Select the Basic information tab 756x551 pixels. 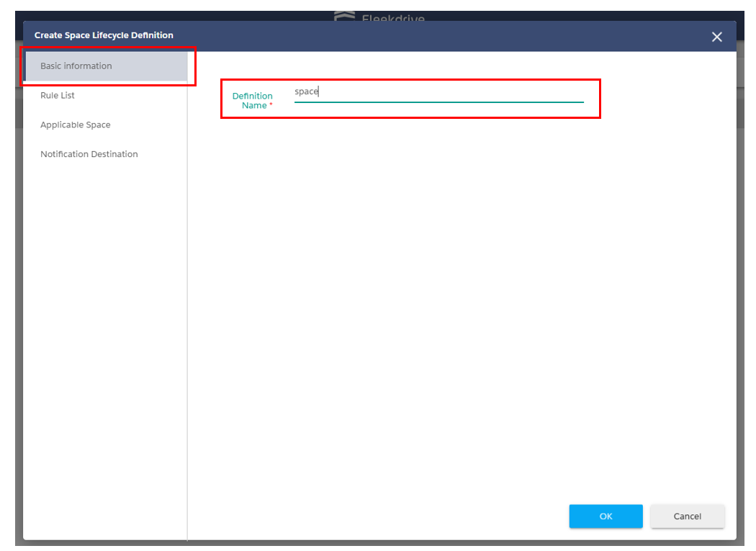(76, 66)
